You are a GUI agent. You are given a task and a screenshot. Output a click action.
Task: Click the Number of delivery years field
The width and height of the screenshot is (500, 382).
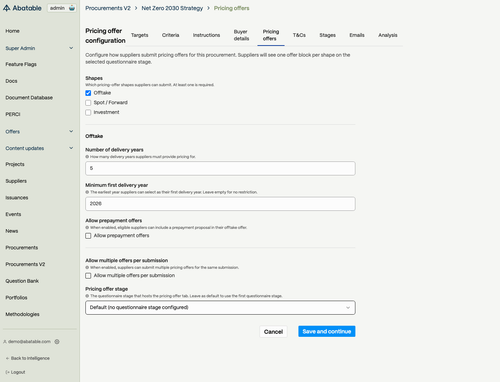220,168
